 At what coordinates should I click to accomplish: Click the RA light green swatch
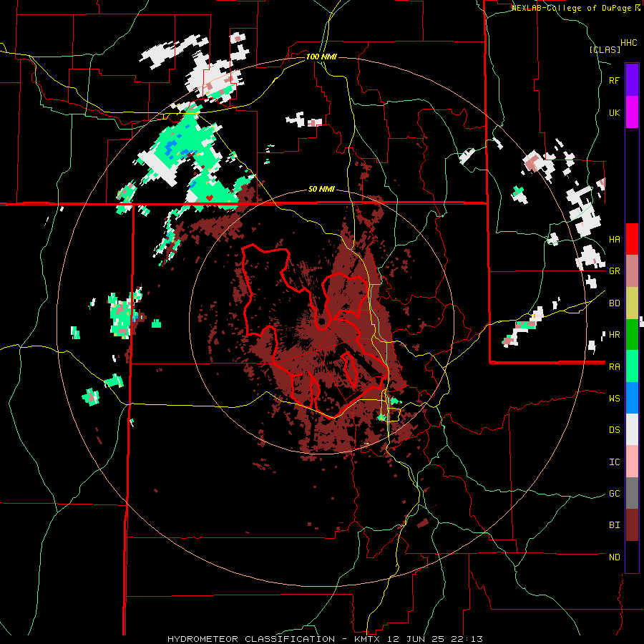click(x=632, y=366)
